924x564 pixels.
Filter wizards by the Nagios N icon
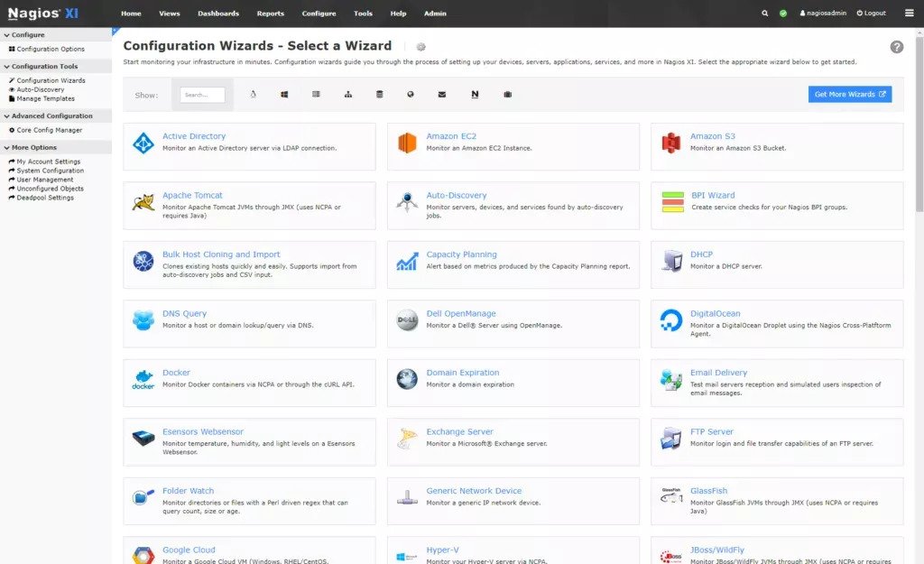click(475, 94)
